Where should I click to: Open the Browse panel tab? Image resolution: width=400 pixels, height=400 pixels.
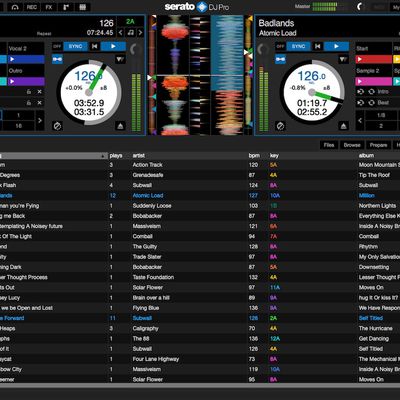point(352,145)
